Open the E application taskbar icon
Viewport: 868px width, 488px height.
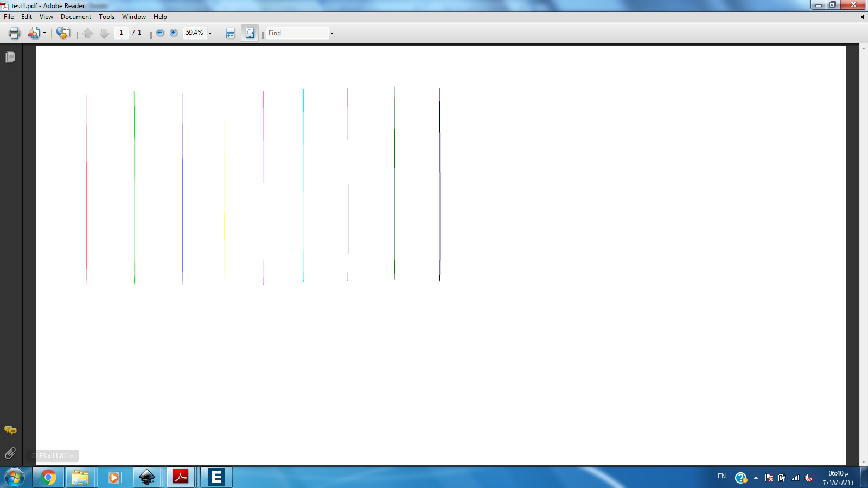(216, 478)
